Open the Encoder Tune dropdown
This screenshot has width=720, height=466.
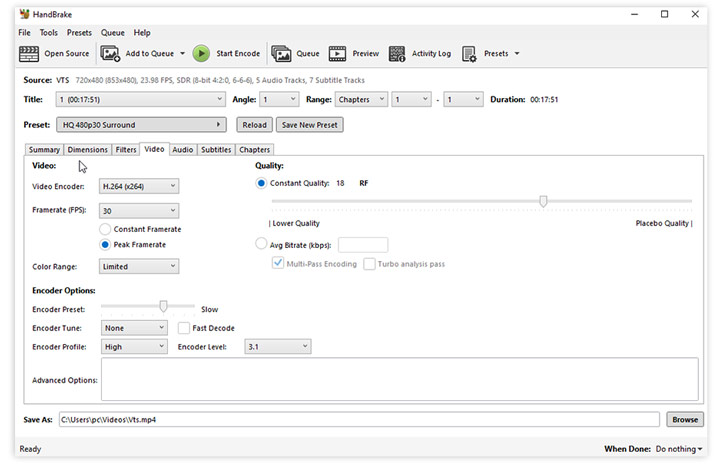(x=134, y=328)
